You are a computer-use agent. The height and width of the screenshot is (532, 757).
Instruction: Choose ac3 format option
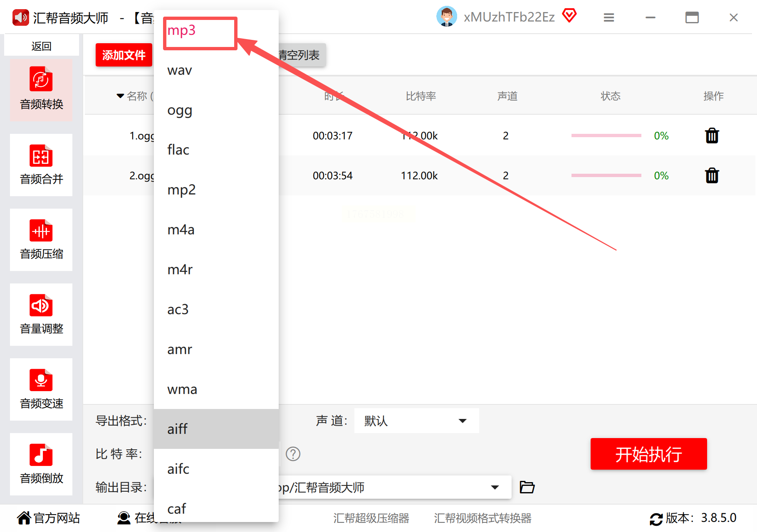pyautogui.click(x=216, y=309)
